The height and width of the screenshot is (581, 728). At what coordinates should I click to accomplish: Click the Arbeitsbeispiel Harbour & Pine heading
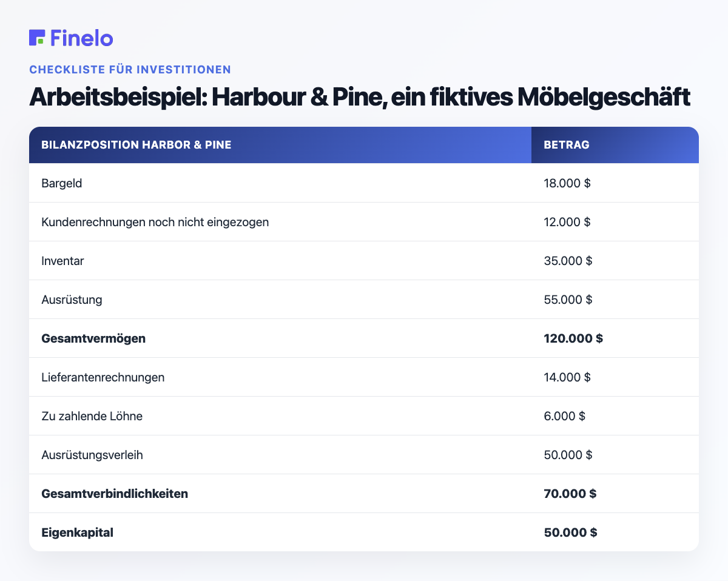(x=360, y=98)
